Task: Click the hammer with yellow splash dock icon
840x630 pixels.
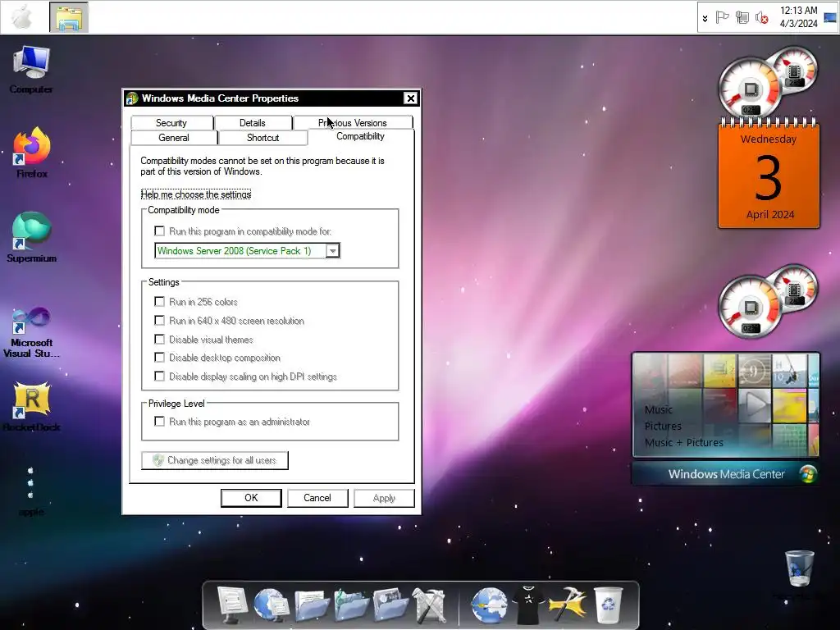Action: tap(568, 605)
